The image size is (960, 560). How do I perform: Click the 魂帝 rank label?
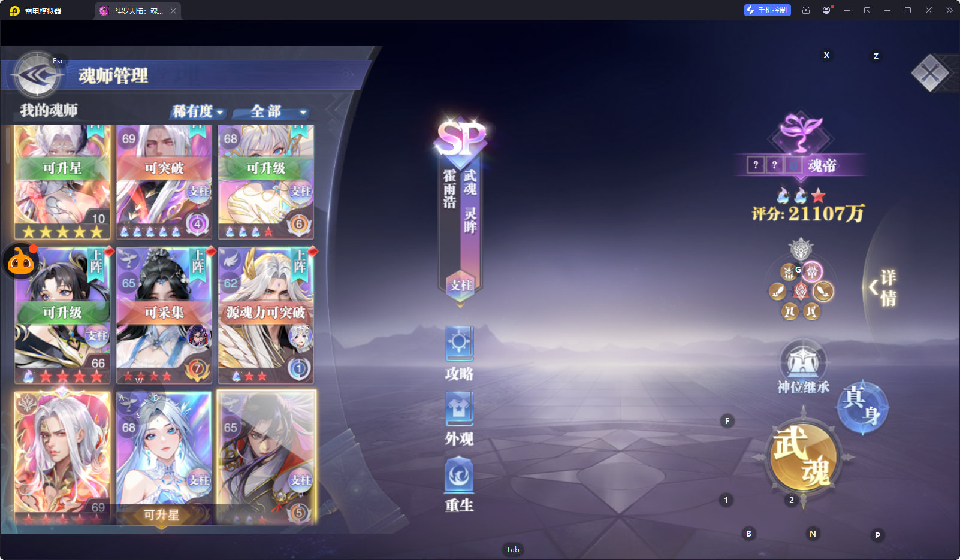tap(822, 165)
